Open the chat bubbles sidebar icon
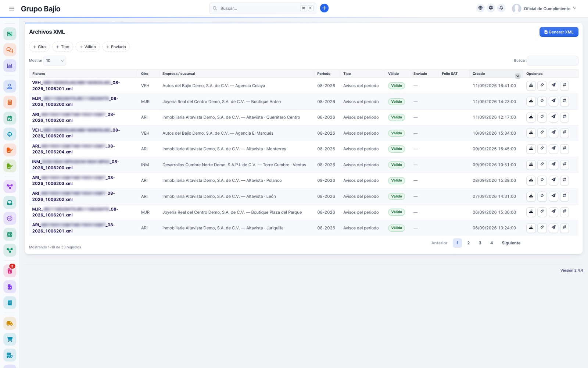The image size is (588, 368). click(10, 50)
